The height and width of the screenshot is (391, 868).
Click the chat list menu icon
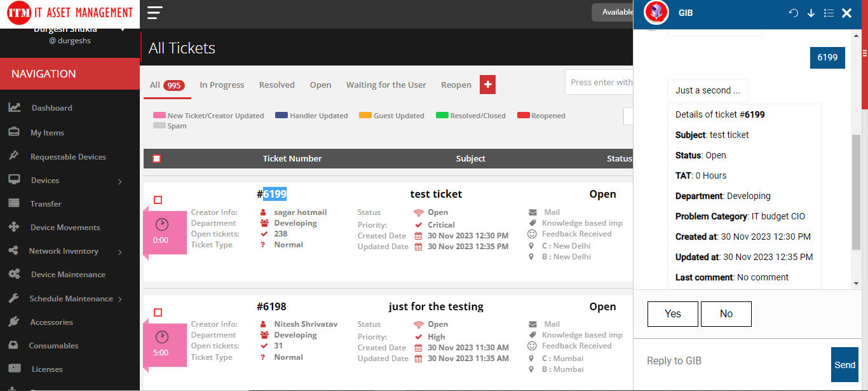pyautogui.click(x=829, y=13)
